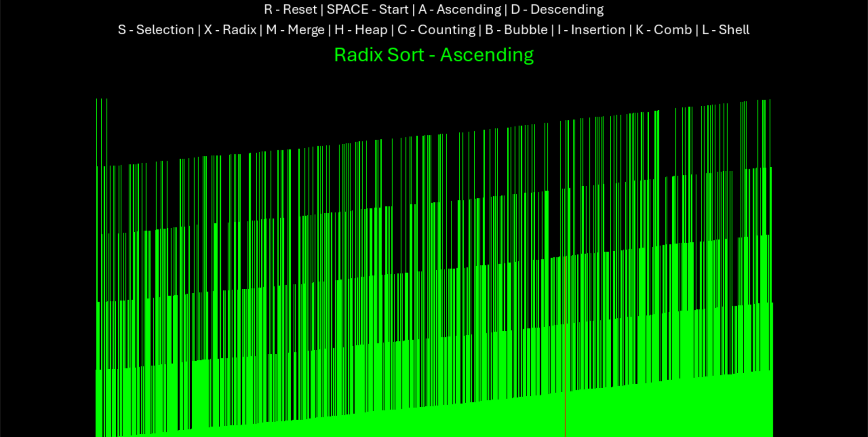Click the 'B - Bubble' sort label
The height and width of the screenshot is (437, 868).
[516, 30]
